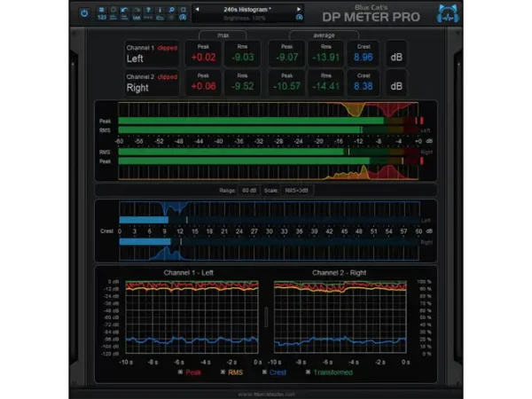Open about info with the i icon

[x=160, y=10]
